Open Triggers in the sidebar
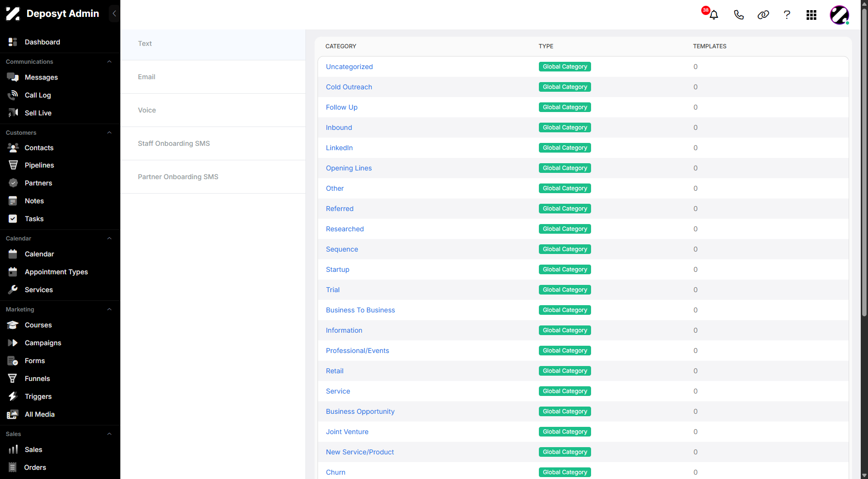The height and width of the screenshot is (479, 868). click(38, 396)
